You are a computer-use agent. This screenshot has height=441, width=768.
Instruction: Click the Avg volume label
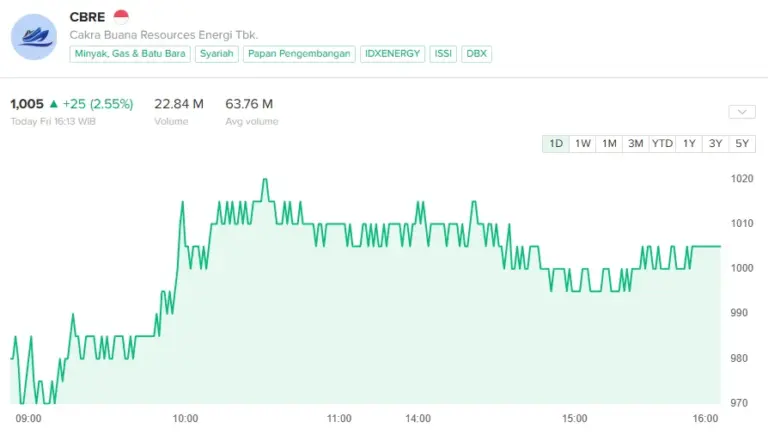coord(252,122)
